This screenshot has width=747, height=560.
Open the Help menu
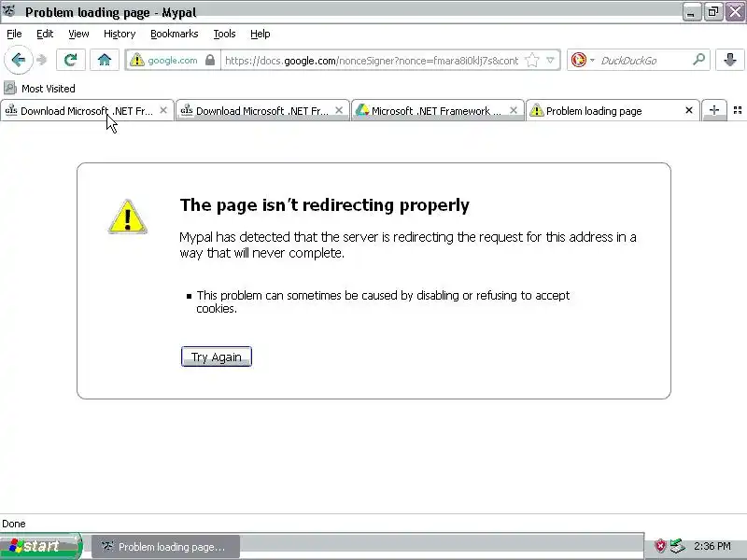261,34
